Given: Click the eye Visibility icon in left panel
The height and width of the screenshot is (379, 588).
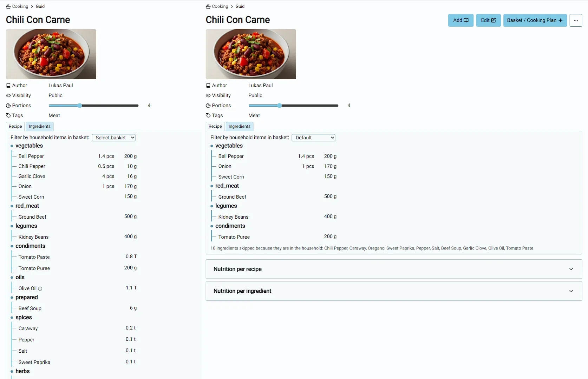Looking at the screenshot, I should 8,95.
